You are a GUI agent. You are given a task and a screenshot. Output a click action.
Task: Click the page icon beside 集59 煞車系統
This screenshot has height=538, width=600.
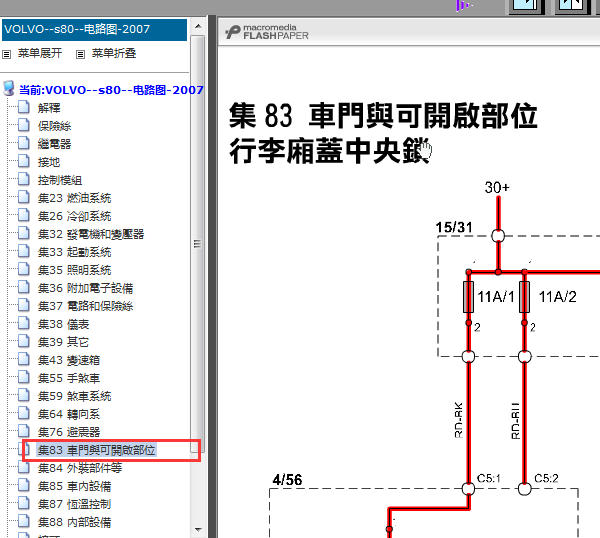[24, 395]
